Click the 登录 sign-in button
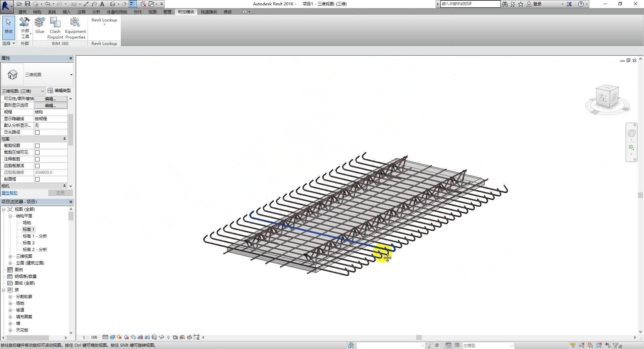 coord(534,4)
